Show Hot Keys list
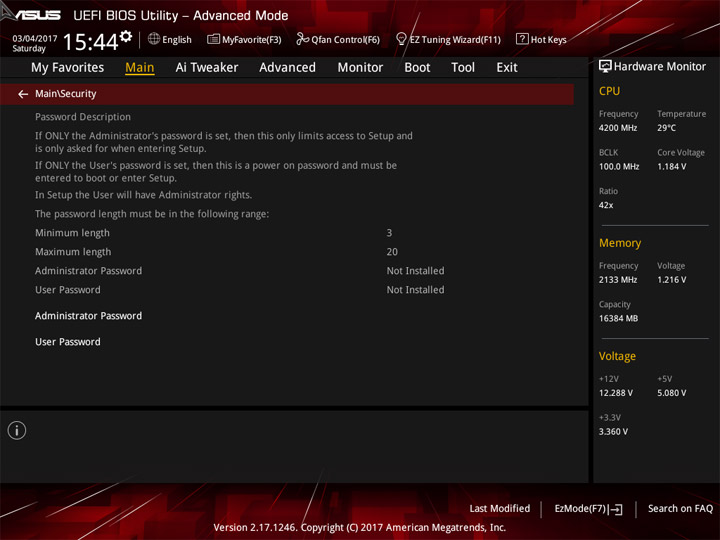 [548, 40]
